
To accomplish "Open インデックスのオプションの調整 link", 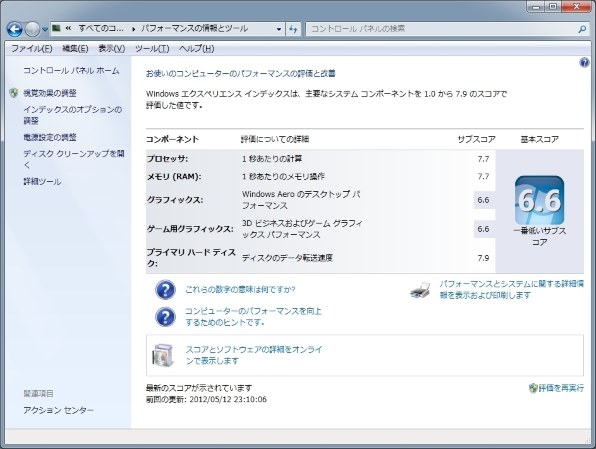I will coord(73,115).
